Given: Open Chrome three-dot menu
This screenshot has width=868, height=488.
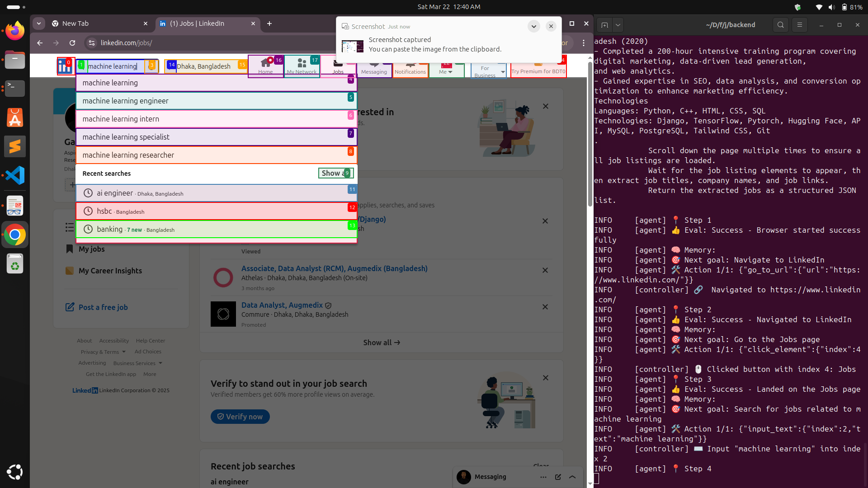Looking at the screenshot, I should (x=584, y=43).
